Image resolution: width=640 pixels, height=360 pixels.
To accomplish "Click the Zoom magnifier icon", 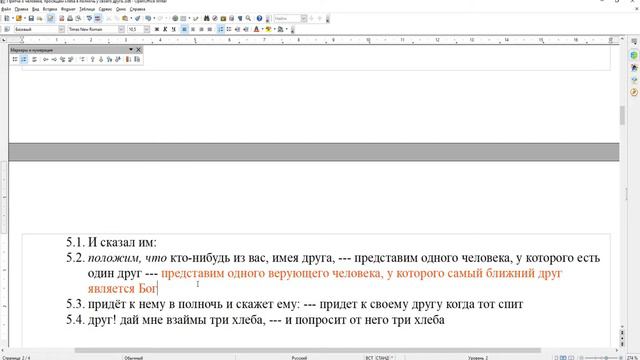I will pyautogui.click(x=248, y=18).
